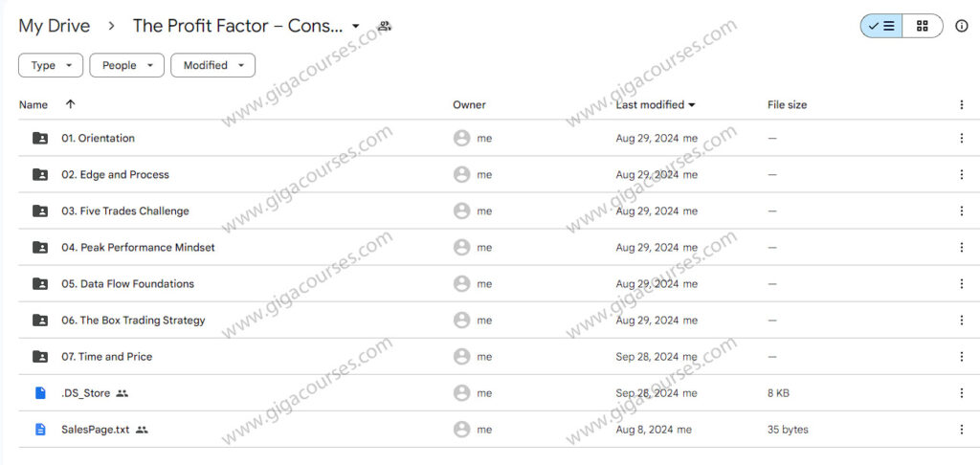
Task: Expand The Profit Factor folder dropdown arrow
Action: 356,26
